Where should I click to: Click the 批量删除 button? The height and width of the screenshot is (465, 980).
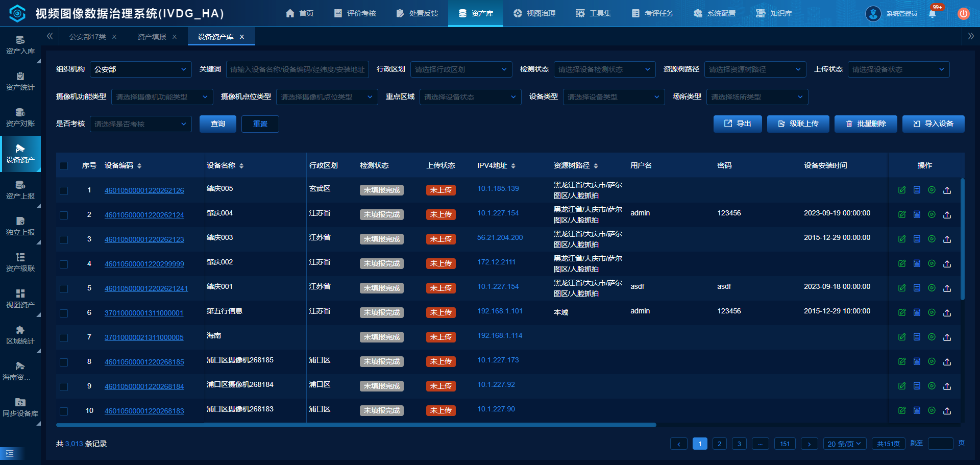point(866,124)
